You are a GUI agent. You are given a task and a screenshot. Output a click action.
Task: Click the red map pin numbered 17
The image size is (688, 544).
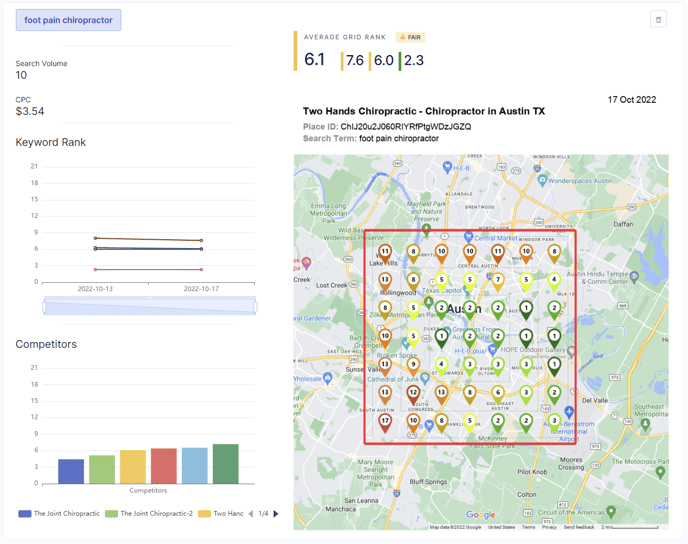click(x=385, y=422)
